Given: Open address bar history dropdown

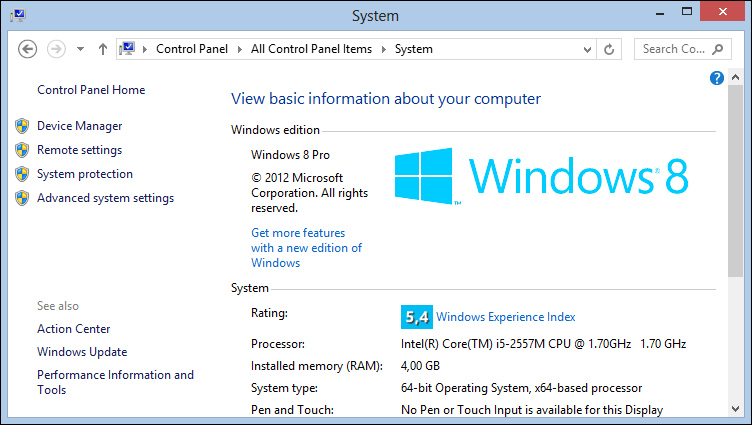Looking at the screenshot, I should pyautogui.click(x=587, y=49).
